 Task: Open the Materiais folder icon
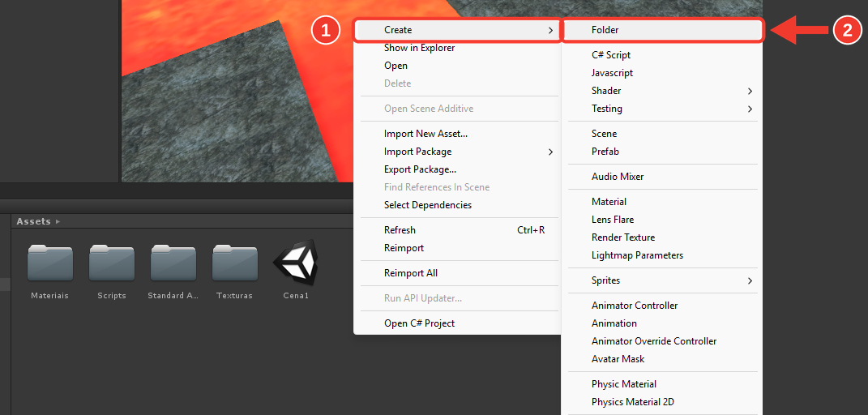pyautogui.click(x=49, y=263)
